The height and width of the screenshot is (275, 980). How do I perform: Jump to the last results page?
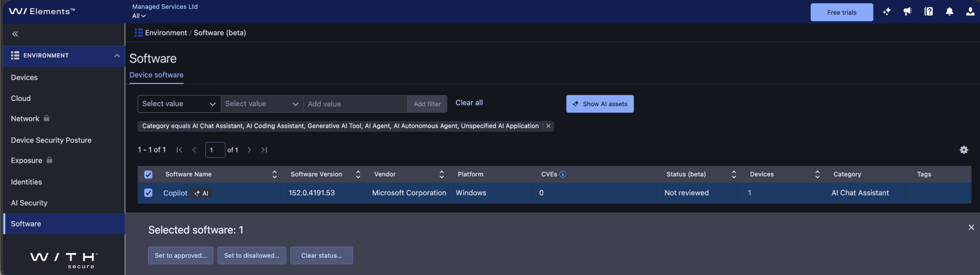click(264, 150)
